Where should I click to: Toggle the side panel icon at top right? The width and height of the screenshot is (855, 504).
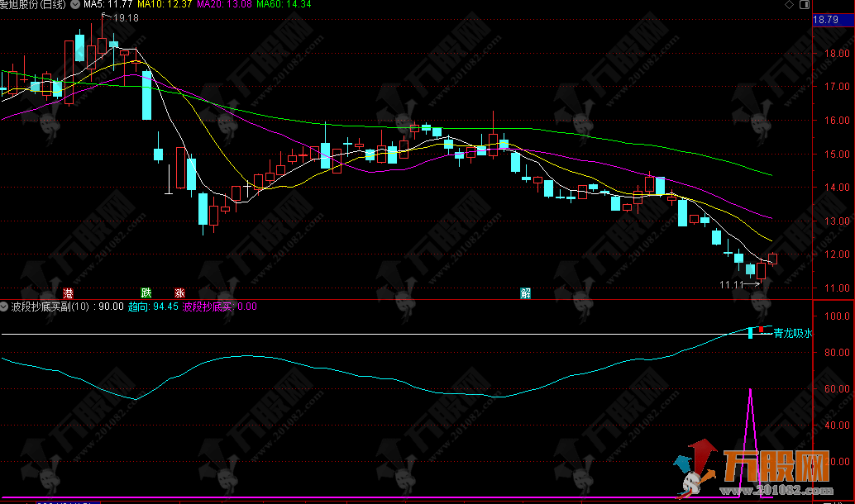(x=805, y=4)
